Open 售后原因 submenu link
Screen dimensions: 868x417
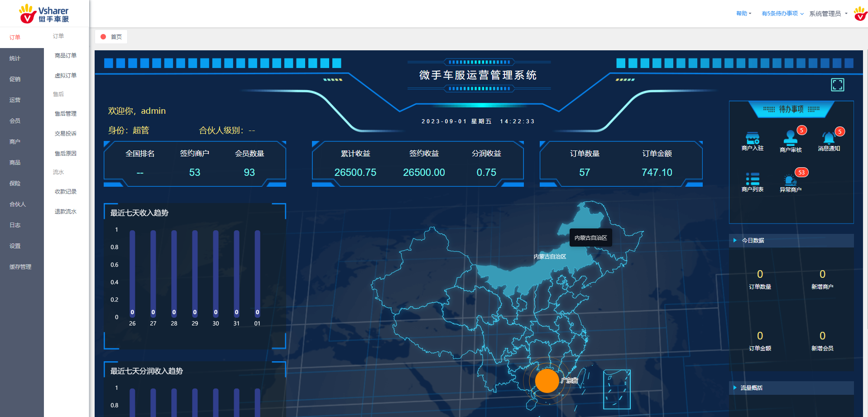point(66,154)
